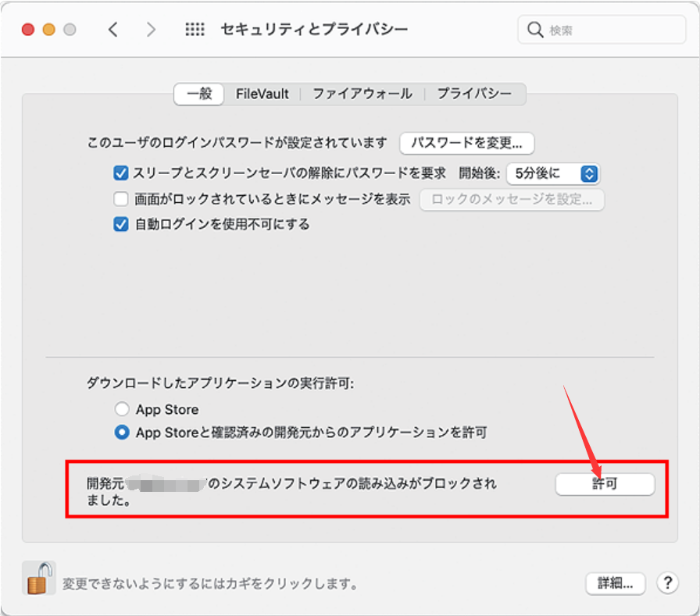Click the back navigation arrow
This screenshot has height=616, width=700.
click(112, 29)
